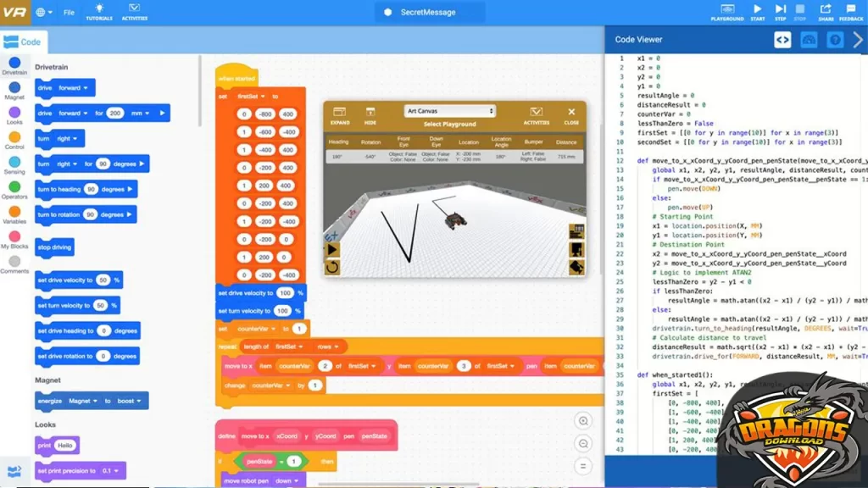Open the Feedback icon
Viewport: 868px width, 488px height.
[850, 11]
